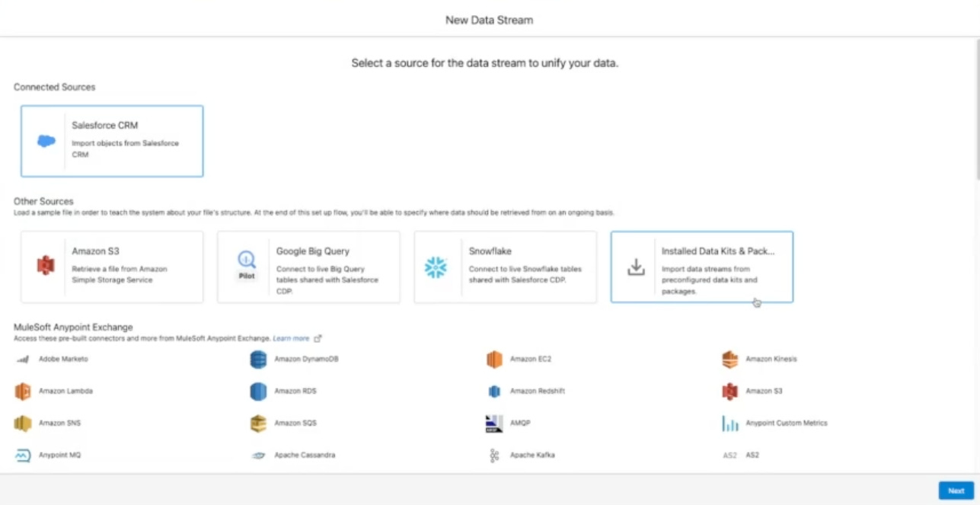Click the MuleSoft Anypoint Exchange heading
The width and height of the screenshot is (980, 505).
[x=73, y=328]
